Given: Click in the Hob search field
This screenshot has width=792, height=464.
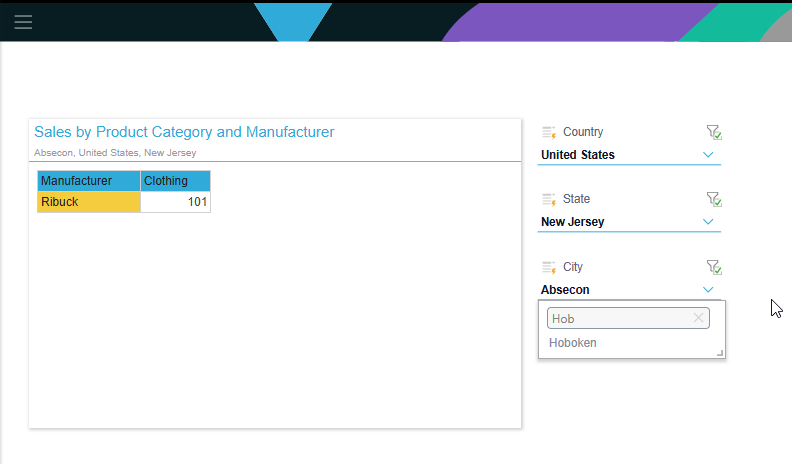Looking at the screenshot, I should (620, 319).
